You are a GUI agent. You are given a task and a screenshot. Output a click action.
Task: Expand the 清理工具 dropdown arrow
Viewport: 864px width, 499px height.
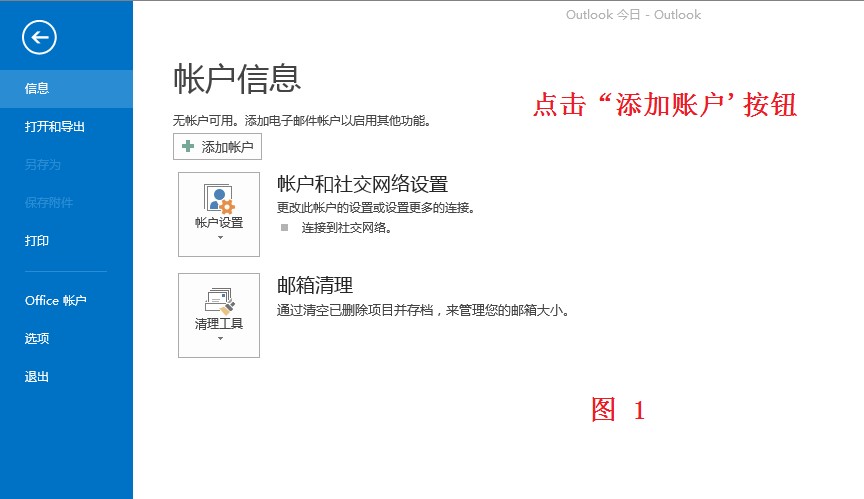tap(220, 338)
